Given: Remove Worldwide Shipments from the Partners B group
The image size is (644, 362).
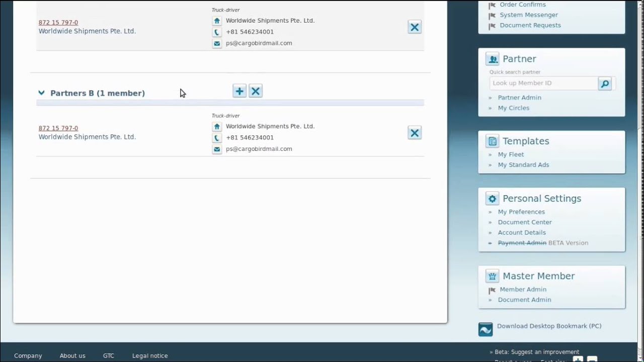Looking at the screenshot, I should point(415,133).
